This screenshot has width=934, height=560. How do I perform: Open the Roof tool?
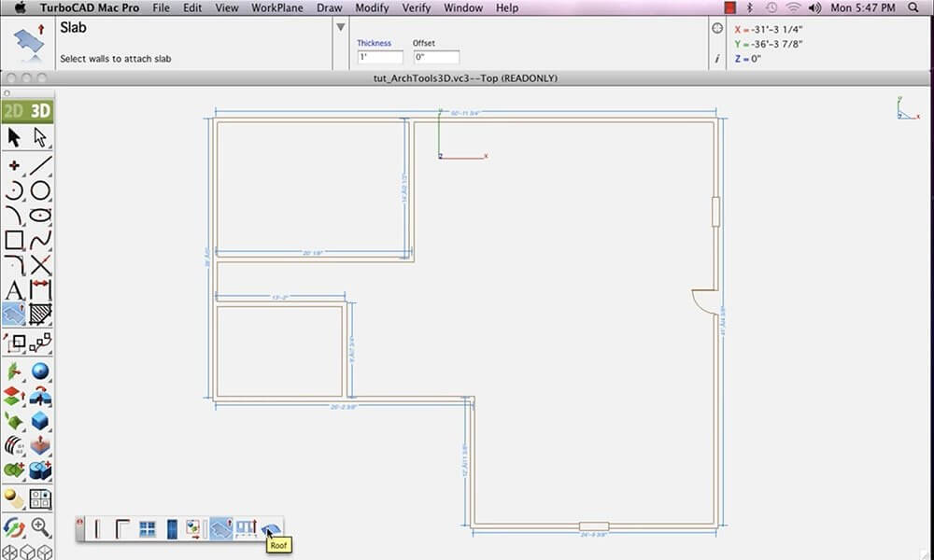(268, 527)
